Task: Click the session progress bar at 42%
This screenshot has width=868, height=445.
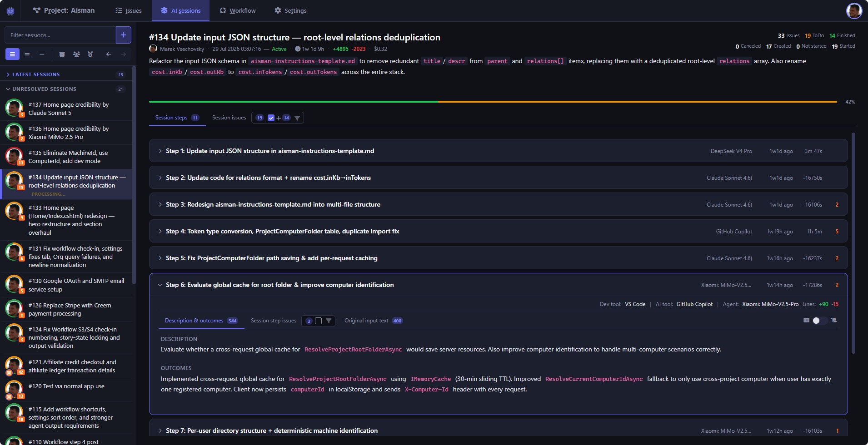Action: [493, 102]
